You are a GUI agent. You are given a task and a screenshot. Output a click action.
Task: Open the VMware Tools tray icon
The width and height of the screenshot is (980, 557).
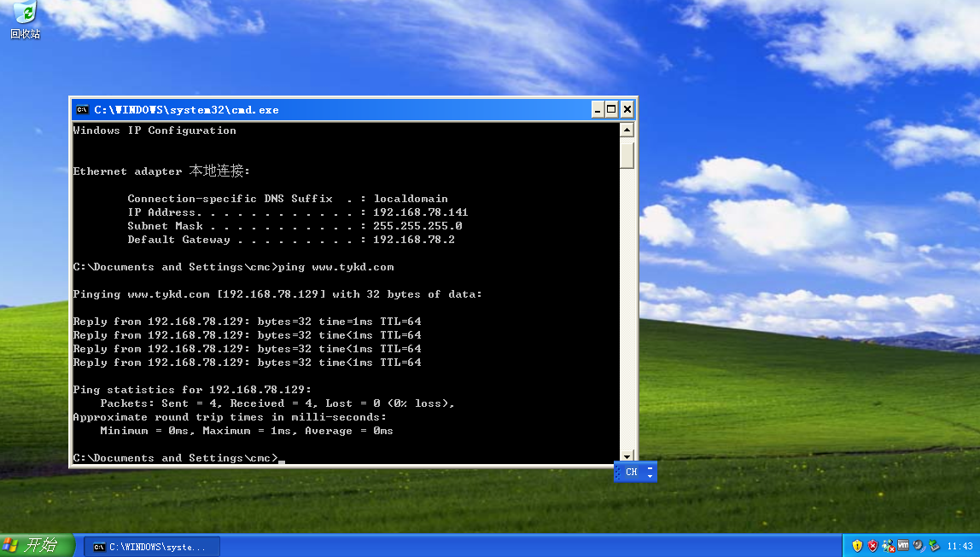[x=903, y=545]
